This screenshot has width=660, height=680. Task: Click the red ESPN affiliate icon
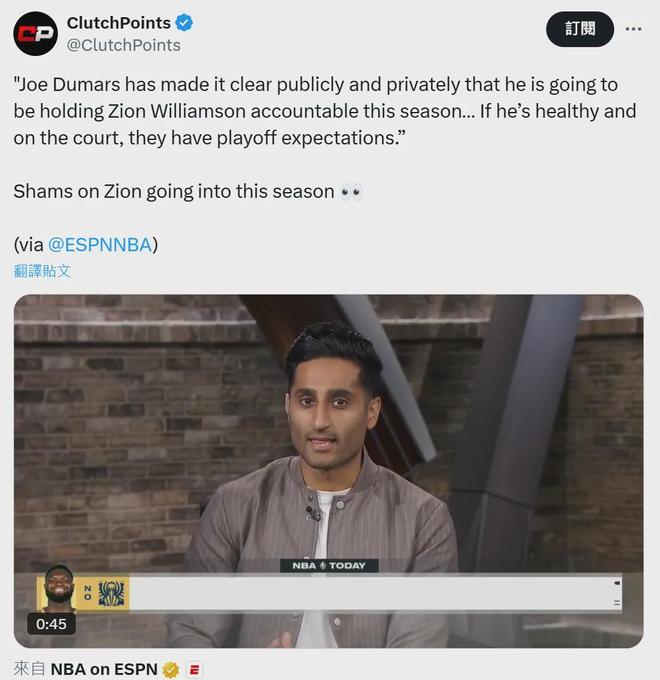pyautogui.click(x=194, y=670)
